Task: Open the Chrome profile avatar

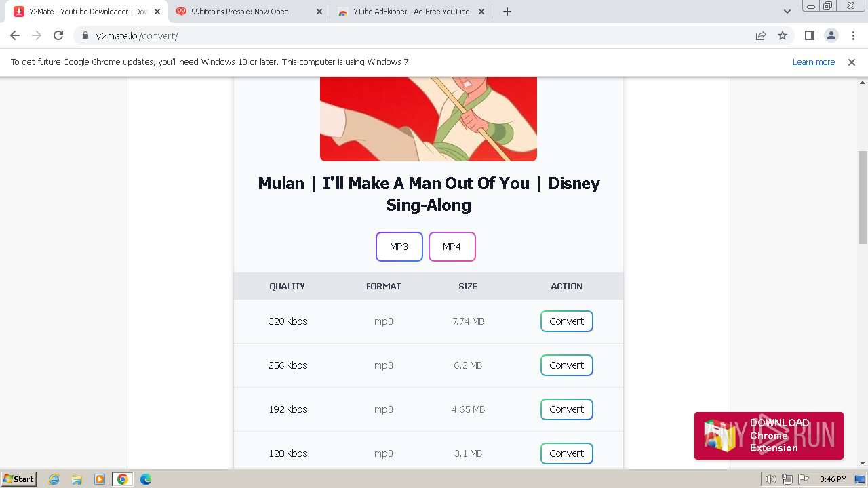Action: [831, 35]
